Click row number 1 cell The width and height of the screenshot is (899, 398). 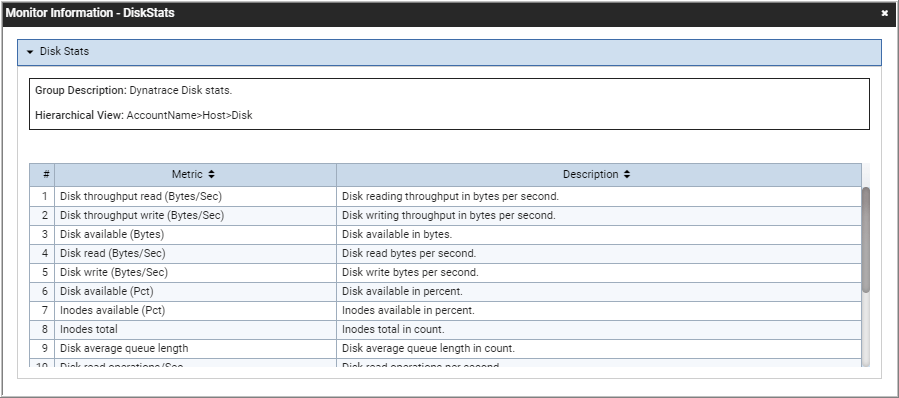click(x=42, y=196)
